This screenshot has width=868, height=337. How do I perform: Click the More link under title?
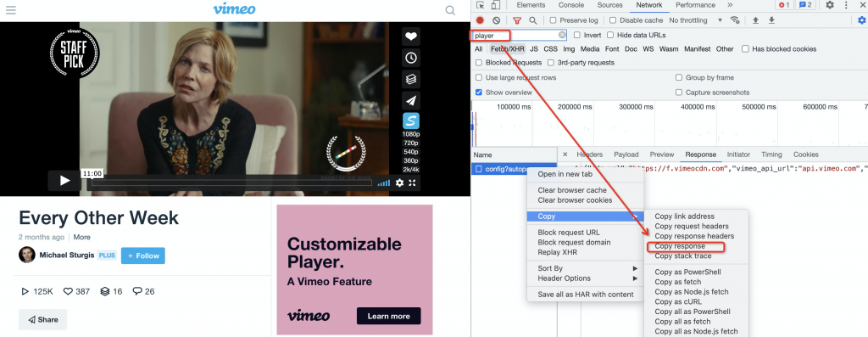[82, 237]
